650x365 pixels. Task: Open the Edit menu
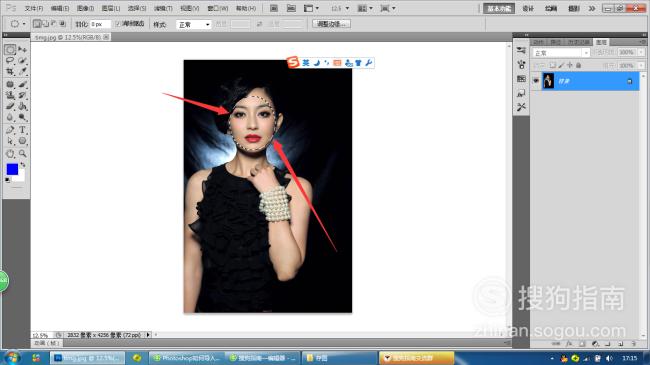point(60,8)
